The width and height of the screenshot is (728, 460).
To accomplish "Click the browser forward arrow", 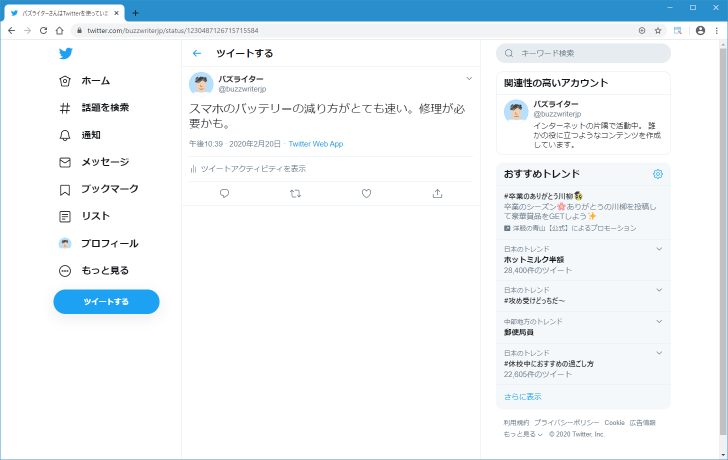I will pos(27,31).
